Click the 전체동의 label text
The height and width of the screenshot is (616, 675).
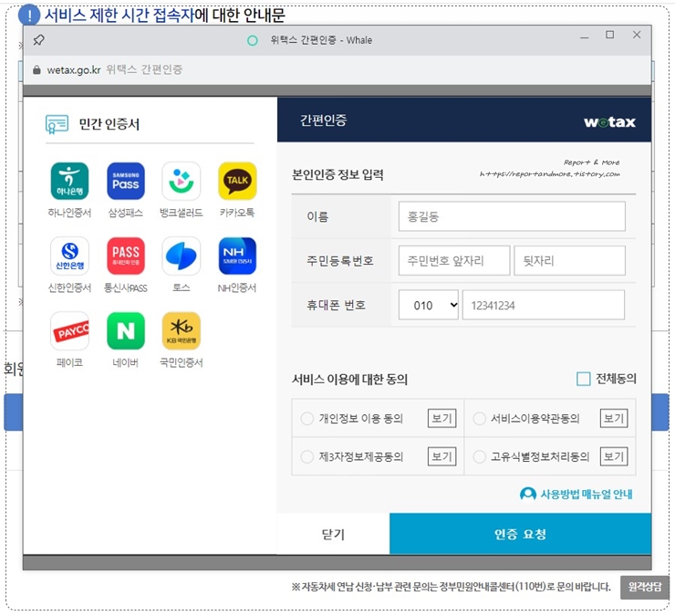pos(616,379)
